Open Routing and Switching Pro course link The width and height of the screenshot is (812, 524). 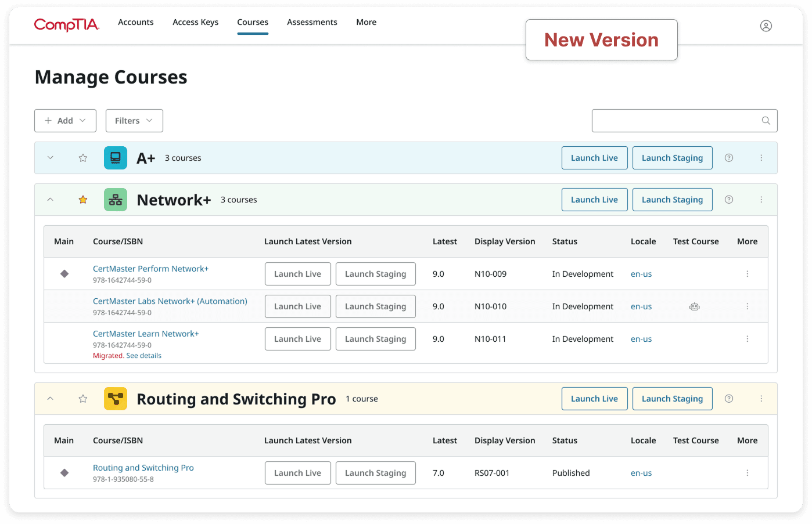[143, 468]
